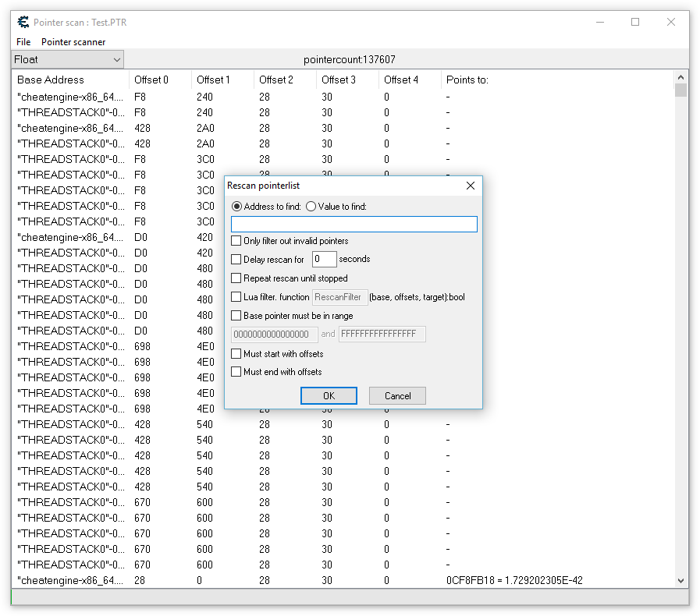The width and height of the screenshot is (700, 616).
Task: Check the Delay rescan for option
Action: (236, 260)
